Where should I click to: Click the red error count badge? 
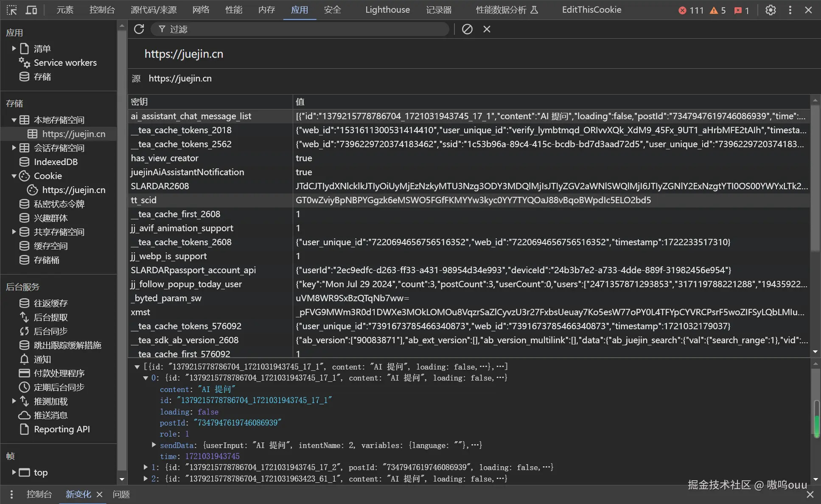coord(691,10)
